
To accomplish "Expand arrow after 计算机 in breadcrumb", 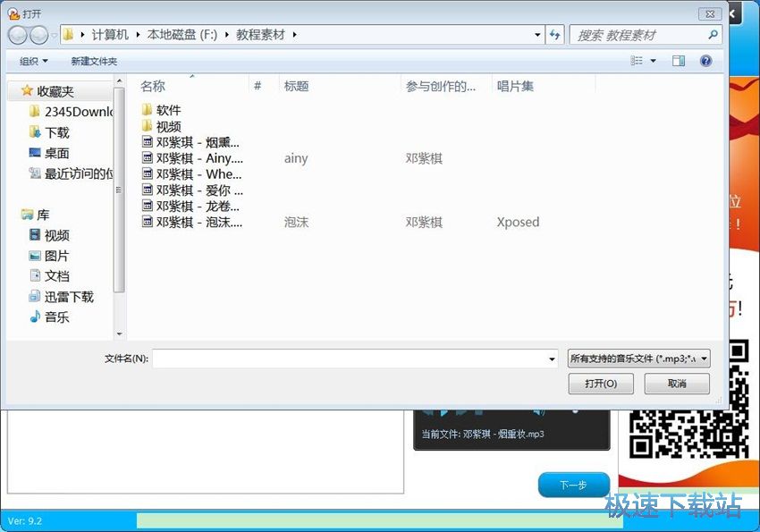I will pos(138,35).
